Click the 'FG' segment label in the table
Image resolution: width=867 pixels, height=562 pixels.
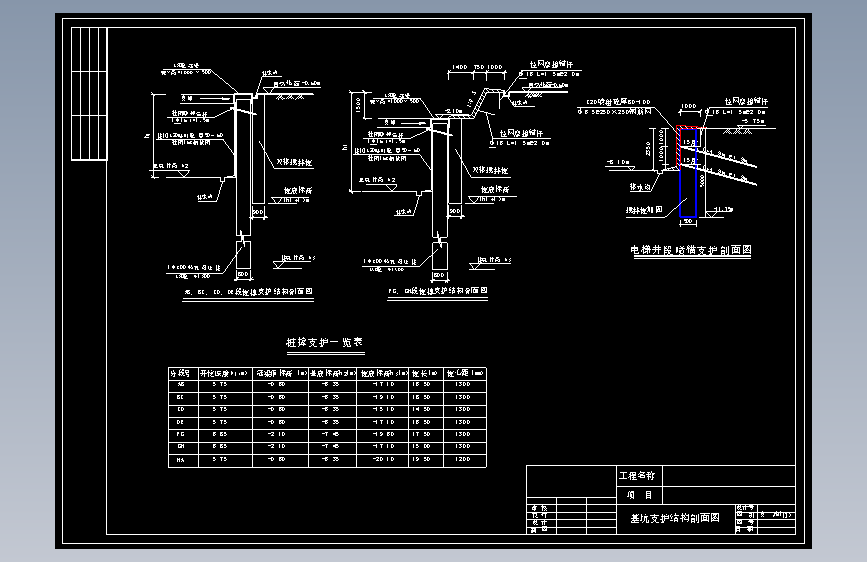pos(180,434)
